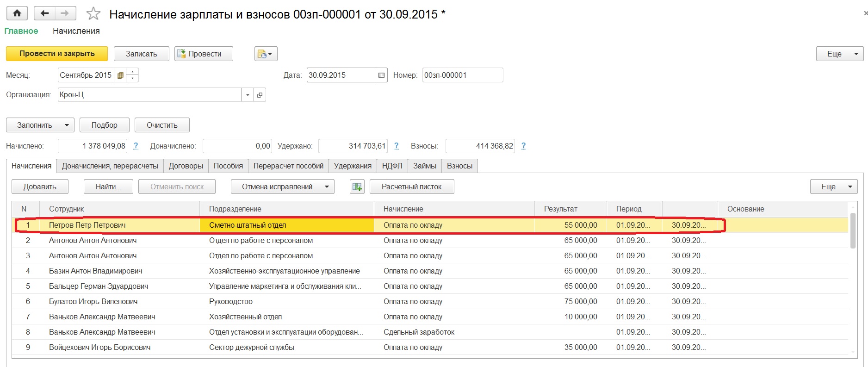Click the Записать button
Image resolution: width=868 pixels, height=367 pixels.
click(142, 54)
